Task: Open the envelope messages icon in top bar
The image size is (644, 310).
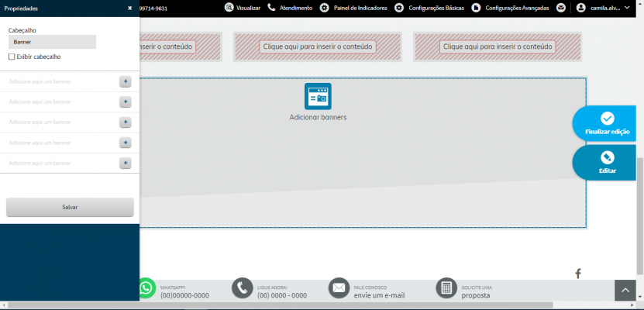Action: click(560, 8)
